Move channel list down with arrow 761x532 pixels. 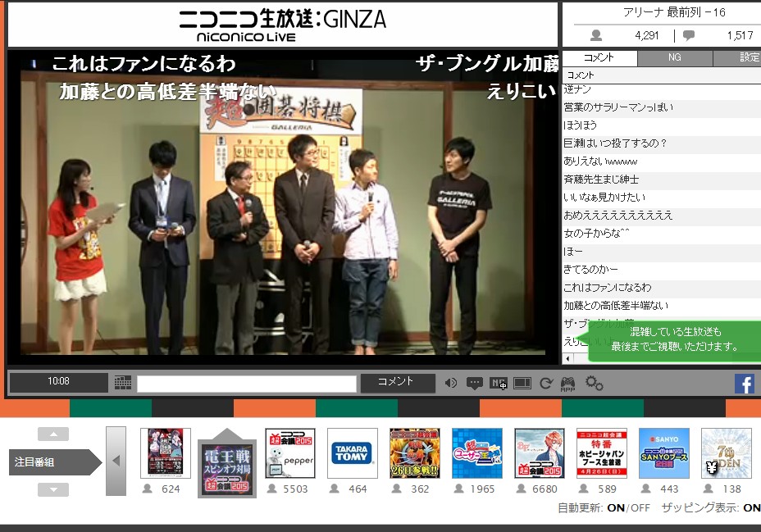tap(53, 490)
